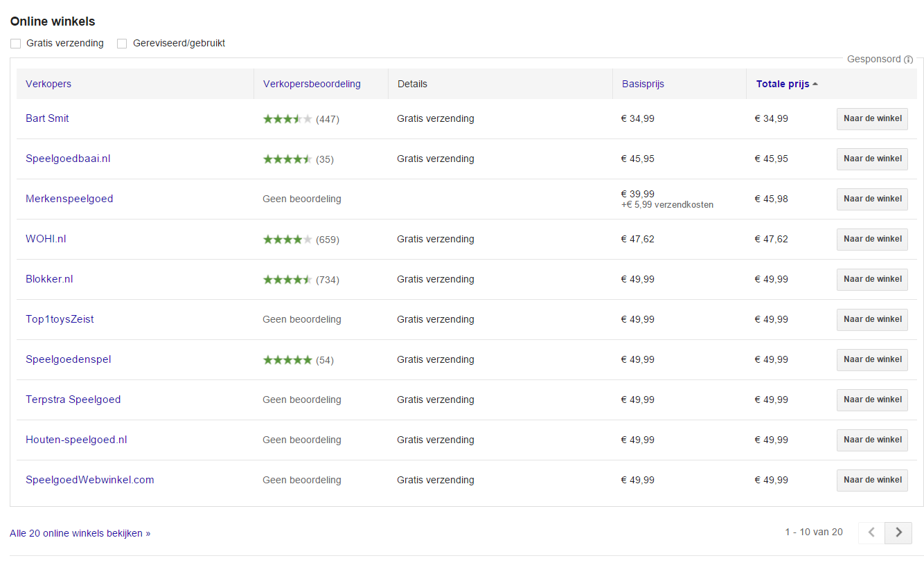Click the (659) review count
The height and width of the screenshot is (565, 924).
point(328,240)
